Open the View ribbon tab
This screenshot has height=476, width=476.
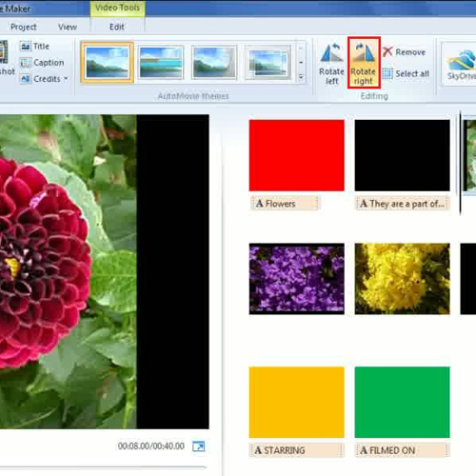point(68,27)
